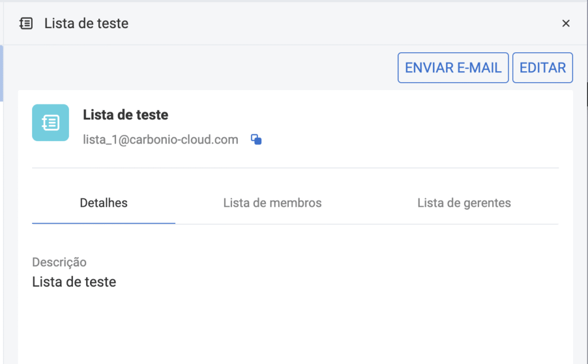Click the lista_1@carbonio-cloud.com address text
Image resolution: width=588 pixels, height=364 pixels.
[x=161, y=140]
